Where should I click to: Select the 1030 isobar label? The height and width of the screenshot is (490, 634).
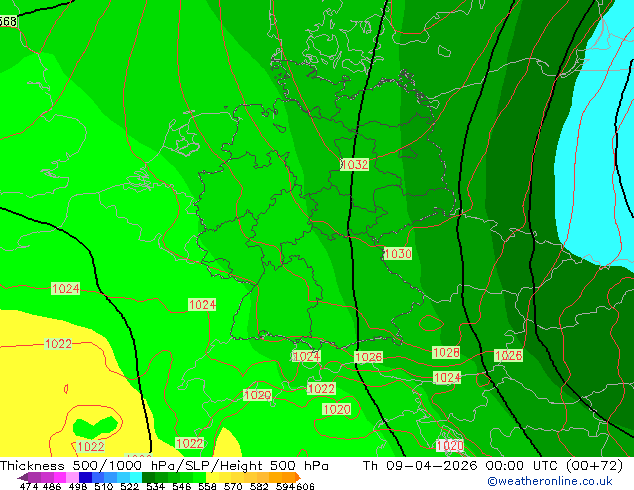click(398, 253)
